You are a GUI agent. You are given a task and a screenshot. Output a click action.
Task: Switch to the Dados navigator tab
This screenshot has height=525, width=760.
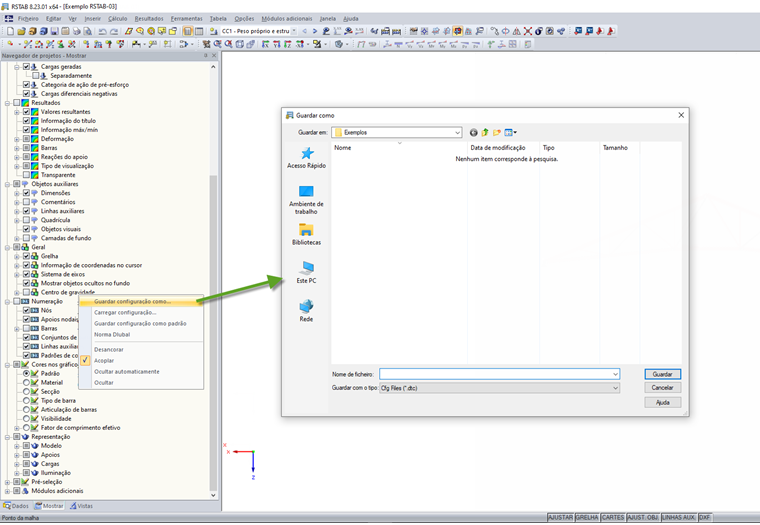click(16, 506)
